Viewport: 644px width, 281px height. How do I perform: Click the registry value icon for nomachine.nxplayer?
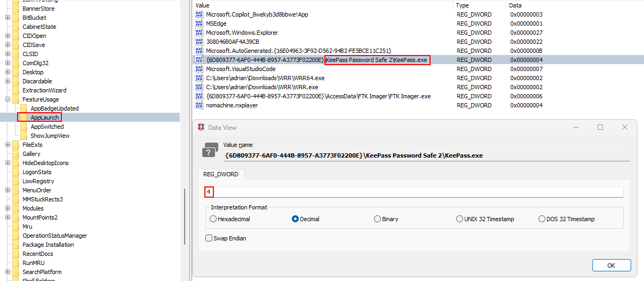[200, 105]
